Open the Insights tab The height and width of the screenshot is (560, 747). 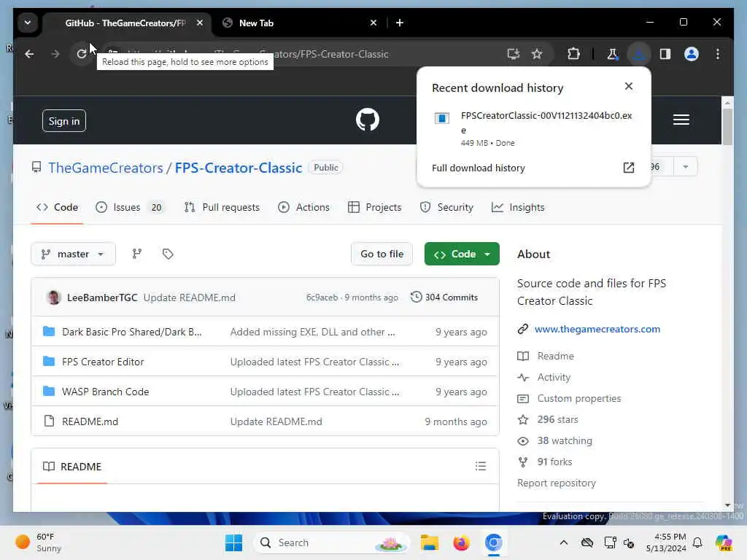click(x=518, y=207)
